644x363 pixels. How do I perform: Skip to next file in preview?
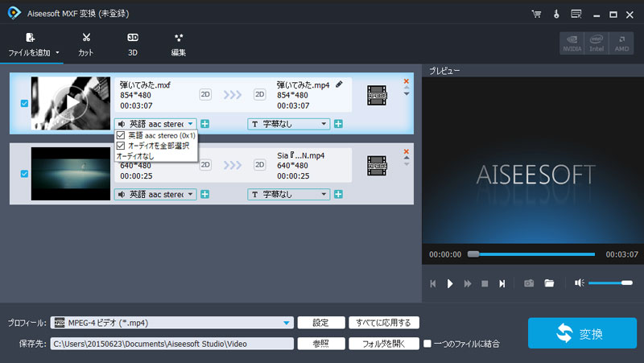502,284
